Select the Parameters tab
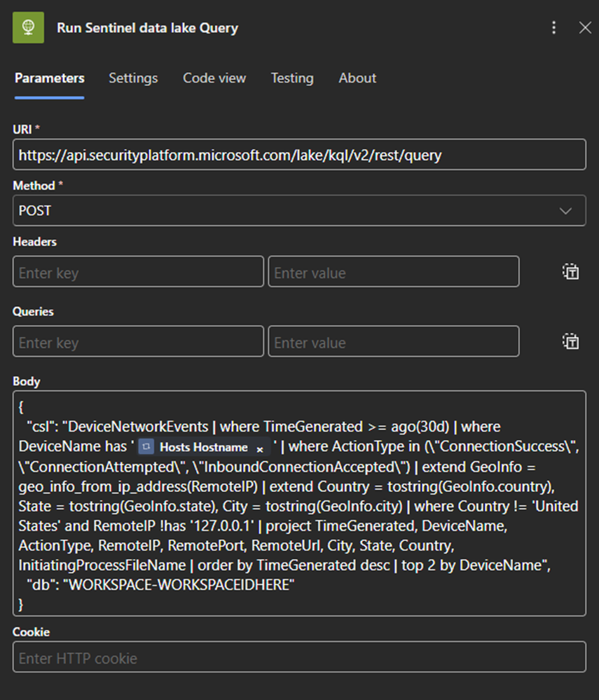Viewport: 599px width, 700px height. (x=50, y=78)
